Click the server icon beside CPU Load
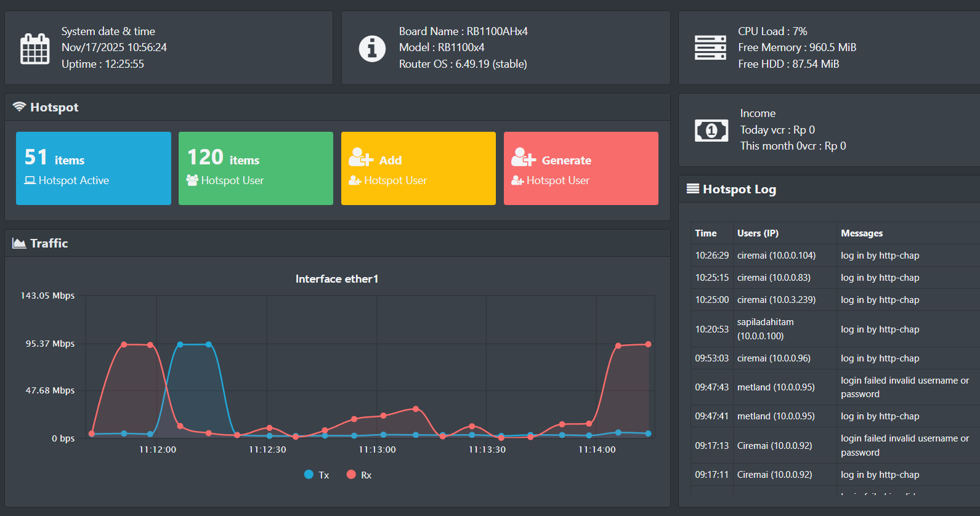The height and width of the screenshot is (516, 980). click(710, 48)
